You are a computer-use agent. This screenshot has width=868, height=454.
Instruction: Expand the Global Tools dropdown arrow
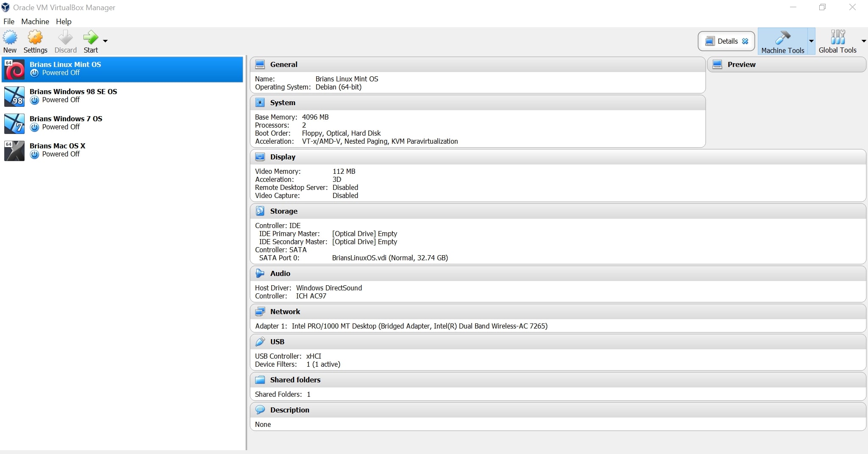coord(864,41)
